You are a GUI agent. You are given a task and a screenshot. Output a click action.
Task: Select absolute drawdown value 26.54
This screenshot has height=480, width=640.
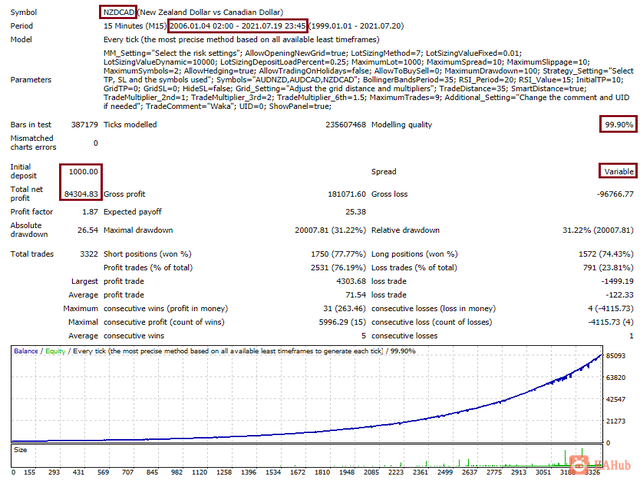point(88,230)
